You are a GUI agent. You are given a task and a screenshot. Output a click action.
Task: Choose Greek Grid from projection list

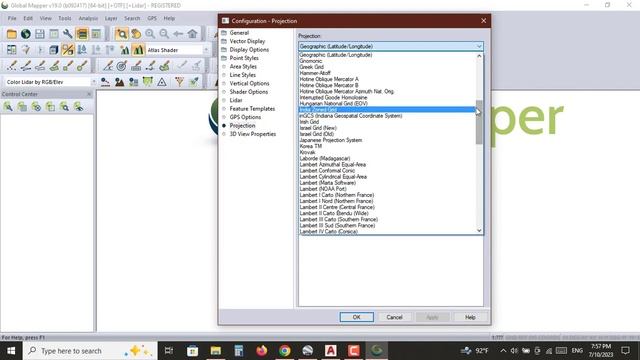pyautogui.click(x=311, y=67)
